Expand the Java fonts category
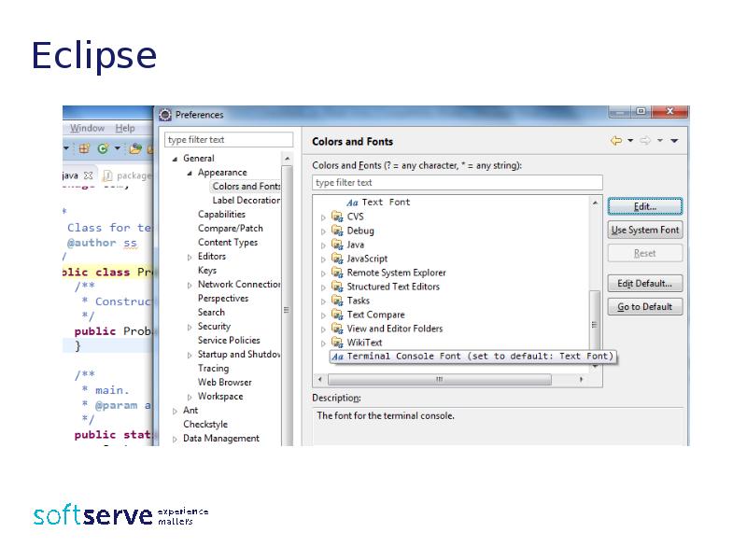747x560 pixels. [323, 245]
